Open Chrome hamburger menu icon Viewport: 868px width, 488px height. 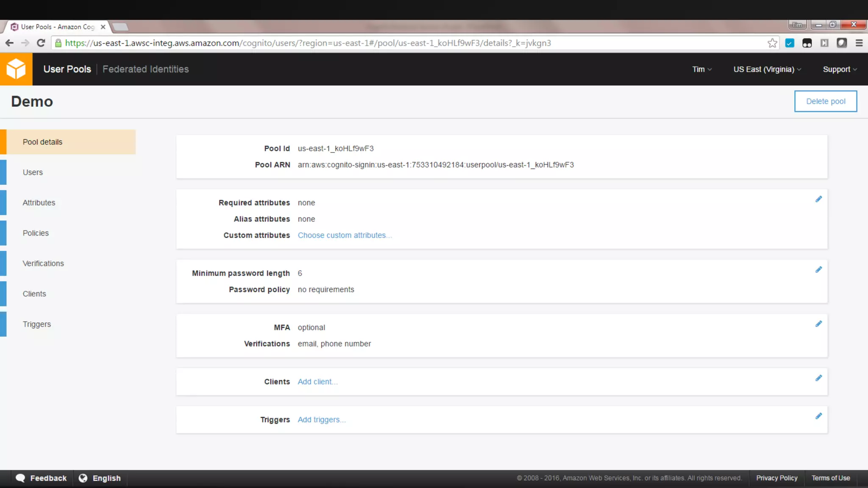click(x=859, y=43)
